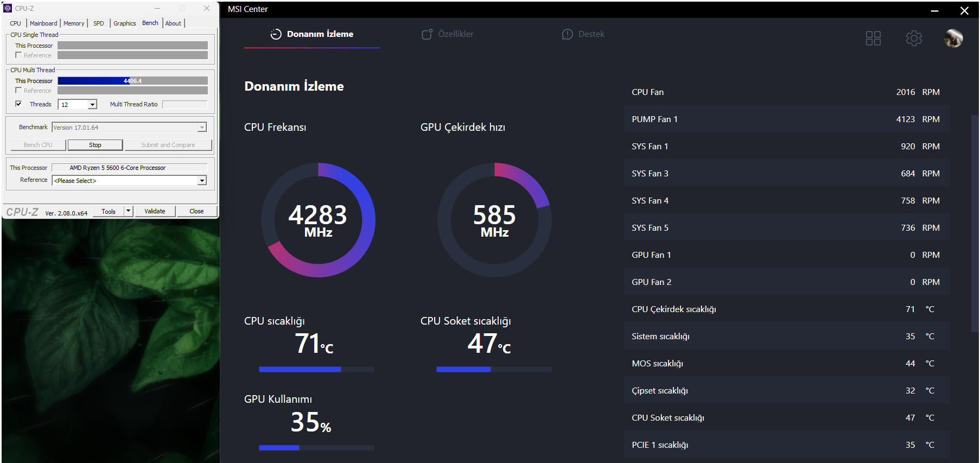Close the MSI Center window

click(964, 10)
